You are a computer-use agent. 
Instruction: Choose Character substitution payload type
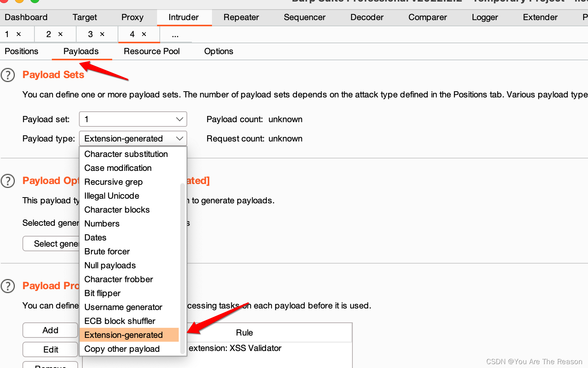pos(130,154)
